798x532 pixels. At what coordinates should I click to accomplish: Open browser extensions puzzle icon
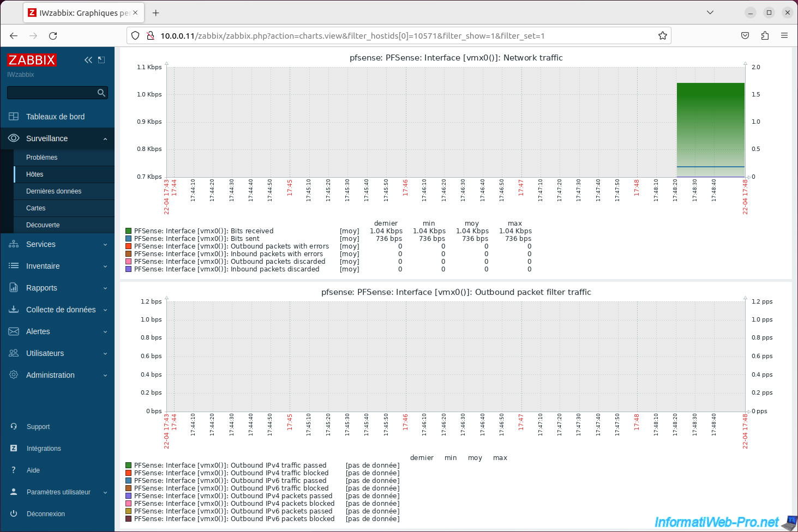tap(765, 36)
